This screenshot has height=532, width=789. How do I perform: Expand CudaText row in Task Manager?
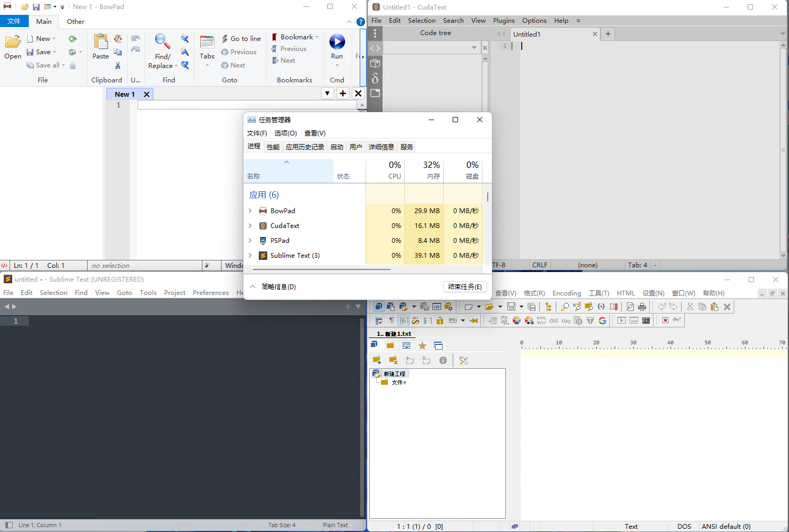pos(250,226)
